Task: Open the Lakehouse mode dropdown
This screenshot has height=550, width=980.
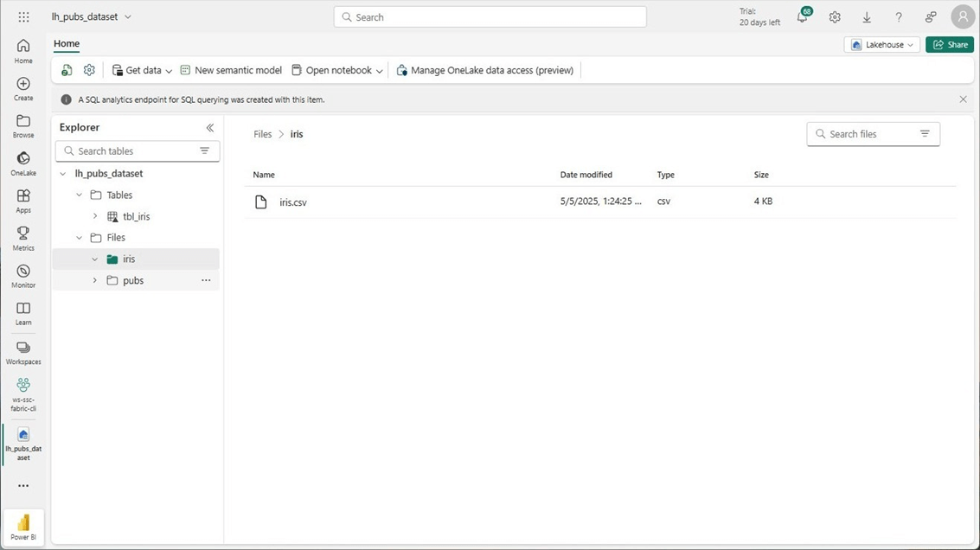Action: (x=881, y=44)
